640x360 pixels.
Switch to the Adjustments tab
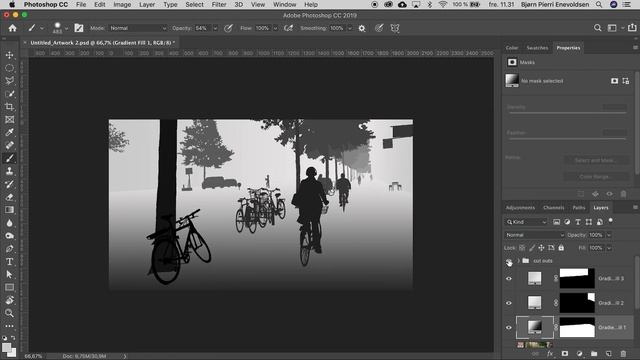tap(520, 208)
